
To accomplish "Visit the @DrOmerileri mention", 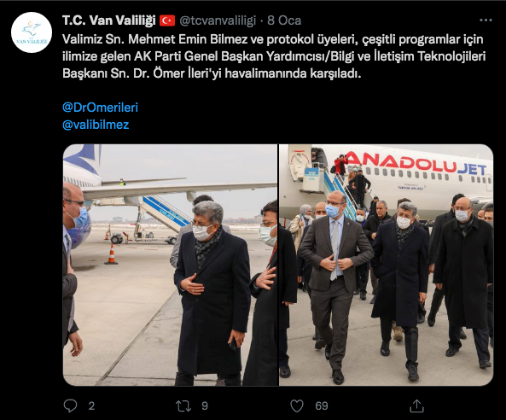I will click(x=100, y=108).
